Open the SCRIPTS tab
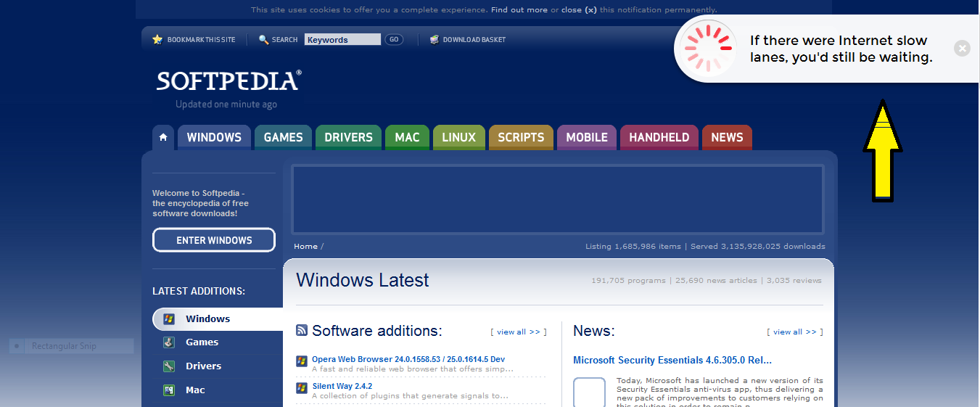The image size is (980, 407). [521, 137]
